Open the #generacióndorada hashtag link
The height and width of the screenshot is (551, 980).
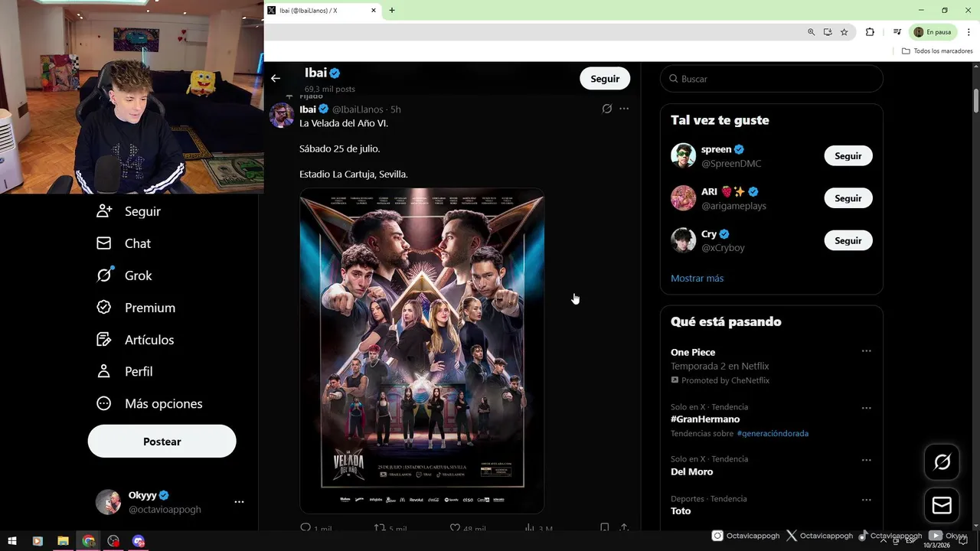click(773, 433)
